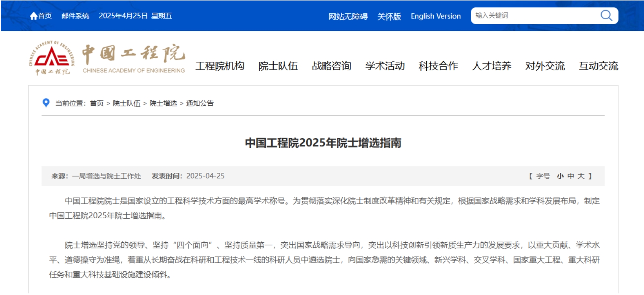Screen dimensions: 644x295
Task: Click the home icon next to 首页
Action: (33, 16)
